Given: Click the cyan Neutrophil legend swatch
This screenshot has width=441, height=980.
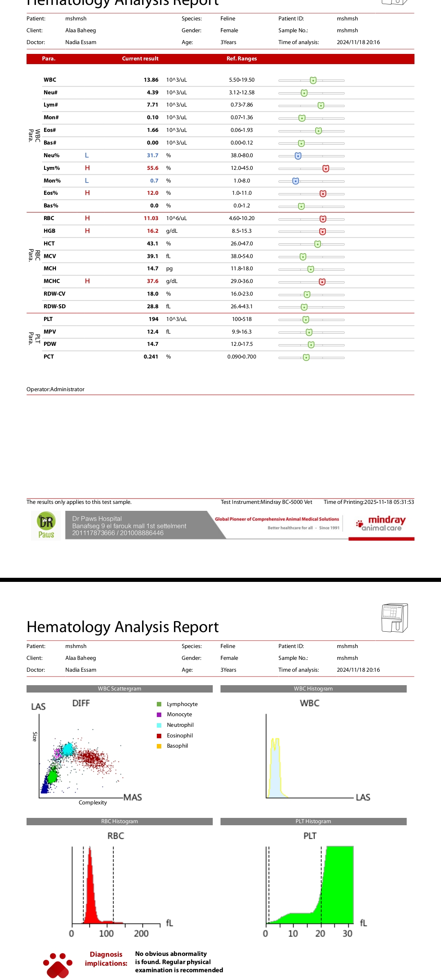Looking at the screenshot, I should point(159,725).
